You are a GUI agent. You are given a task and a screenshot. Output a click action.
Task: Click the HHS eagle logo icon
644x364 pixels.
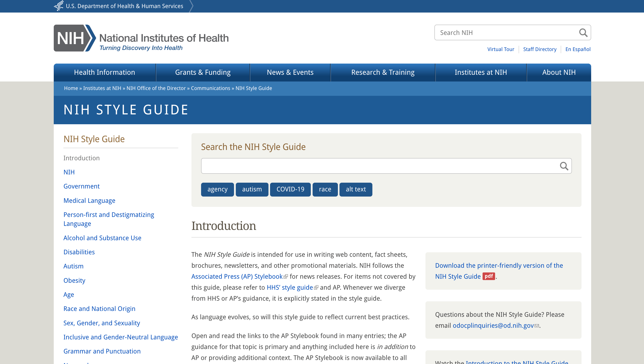59,6
